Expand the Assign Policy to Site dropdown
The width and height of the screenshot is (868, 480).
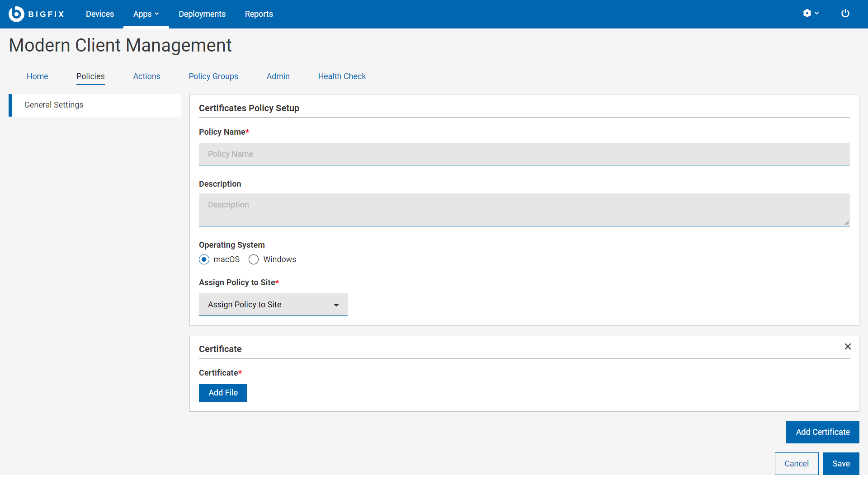[x=273, y=305]
